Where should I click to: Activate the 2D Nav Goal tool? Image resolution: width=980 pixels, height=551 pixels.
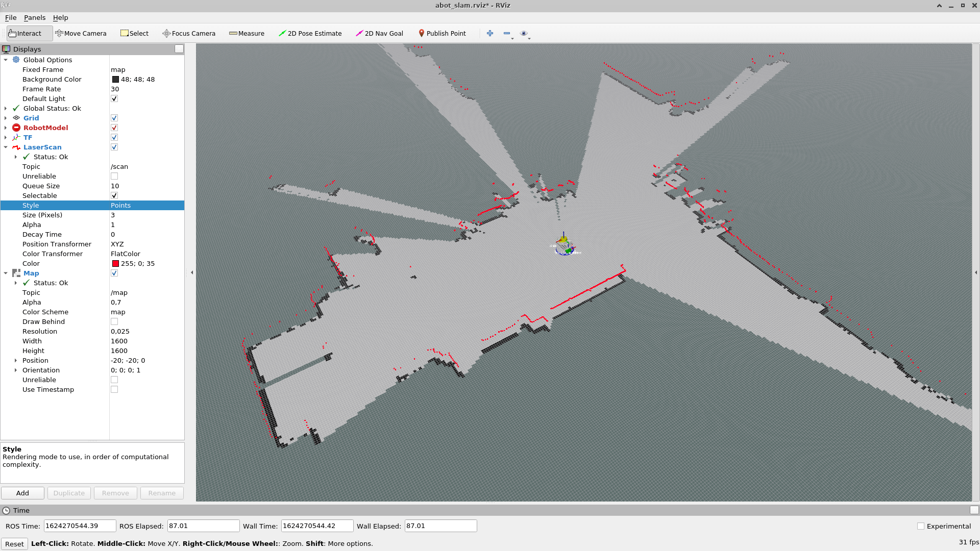coord(379,33)
